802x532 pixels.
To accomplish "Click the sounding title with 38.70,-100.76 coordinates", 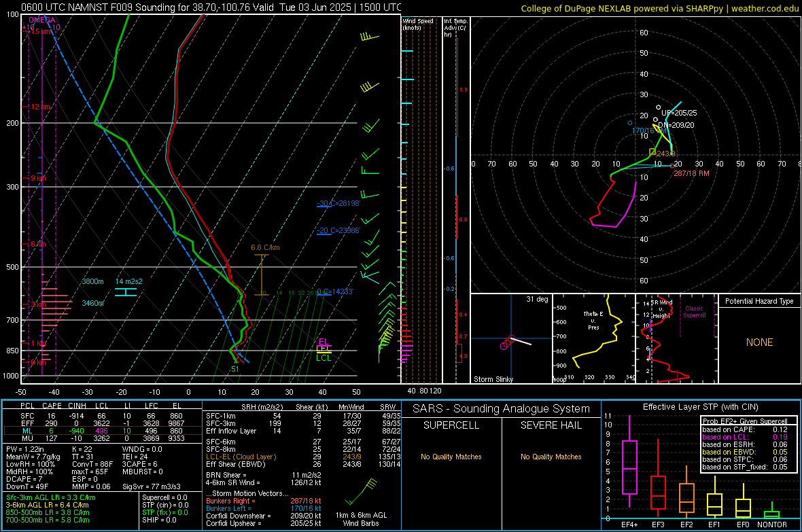I will pos(211,7).
